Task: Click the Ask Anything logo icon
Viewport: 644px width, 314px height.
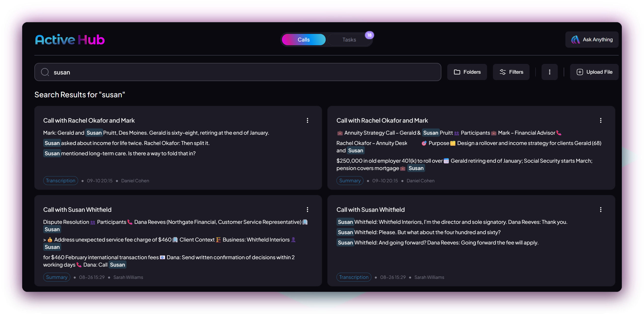Action: 575,40
